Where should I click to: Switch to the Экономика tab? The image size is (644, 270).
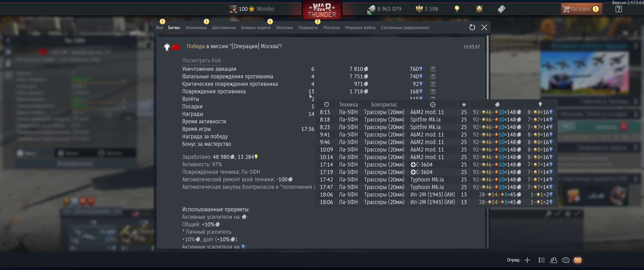pos(196,28)
